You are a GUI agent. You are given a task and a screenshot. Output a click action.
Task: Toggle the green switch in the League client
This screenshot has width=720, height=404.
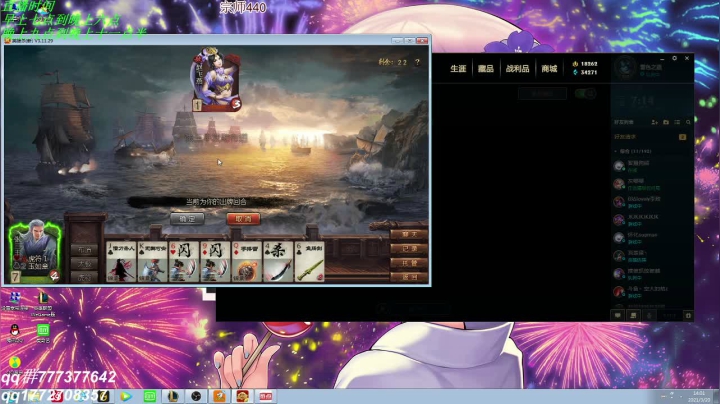coord(586,94)
